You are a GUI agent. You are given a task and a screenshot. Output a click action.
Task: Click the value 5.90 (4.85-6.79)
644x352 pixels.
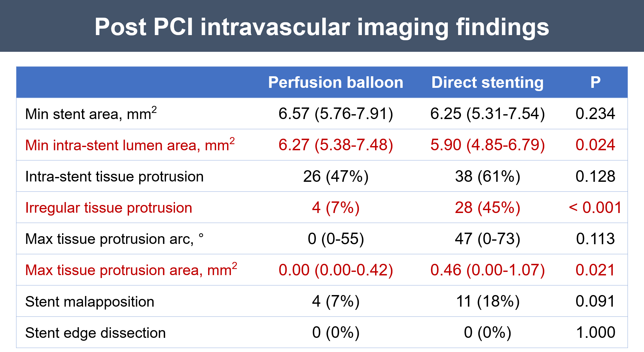coord(487,145)
